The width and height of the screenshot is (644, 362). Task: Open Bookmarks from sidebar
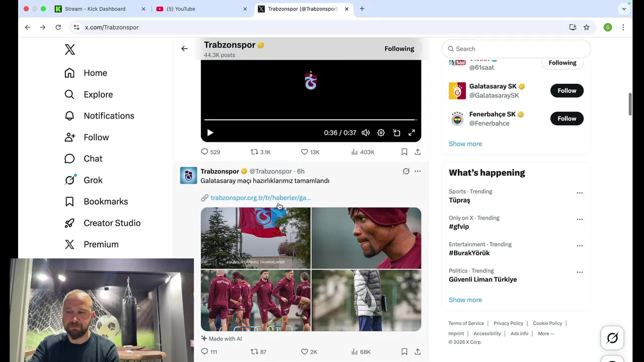coord(96,202)
